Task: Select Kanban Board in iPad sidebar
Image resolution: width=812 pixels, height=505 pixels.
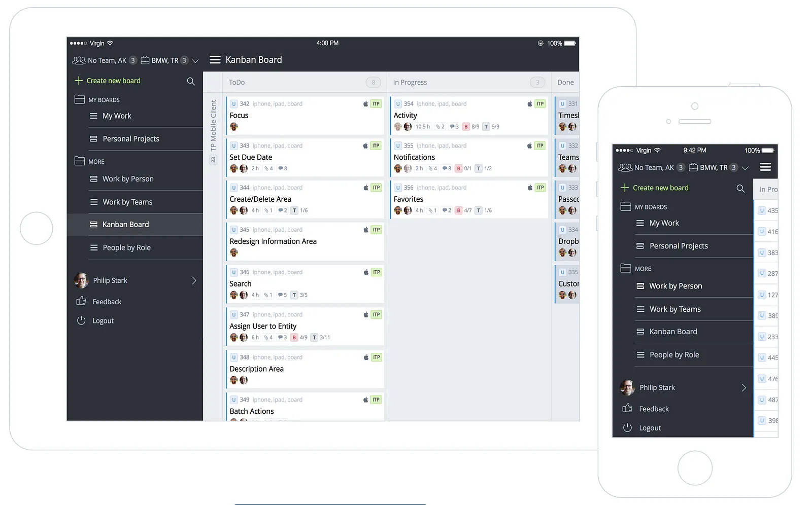Action: pyautogui.click(x=135, y=224)
